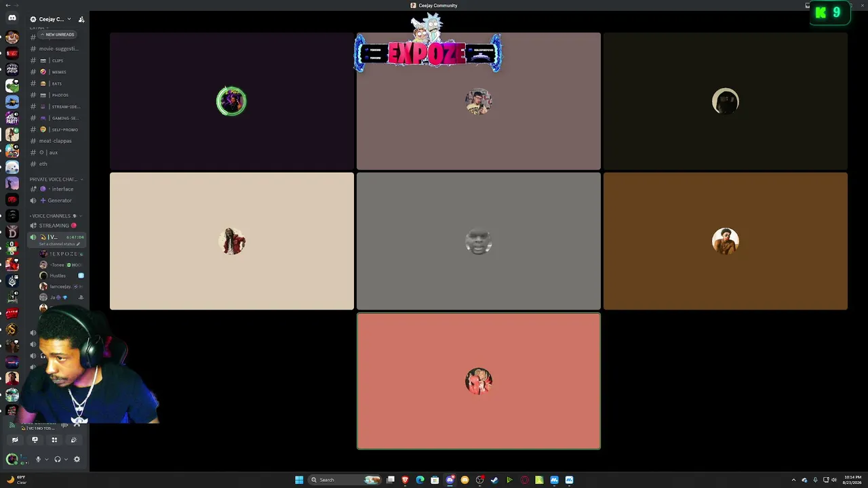Open the CLIPS text channel
This screenshot has height=488, width=868.
(x=57, y=60)
